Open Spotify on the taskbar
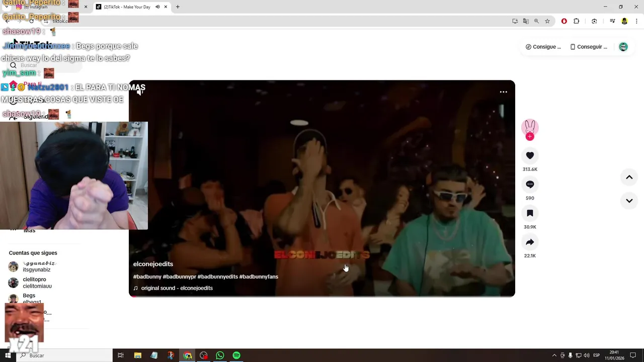The image size is (644, 362). tap(236, 355)
